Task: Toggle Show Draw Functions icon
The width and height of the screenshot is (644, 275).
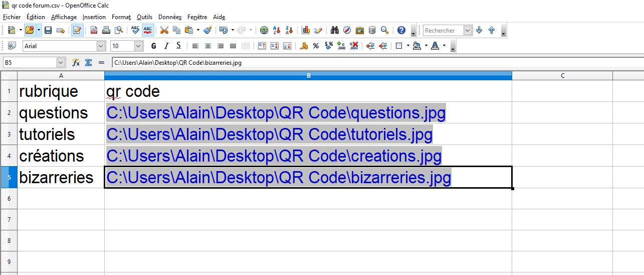Action: (x=318, y=30)
